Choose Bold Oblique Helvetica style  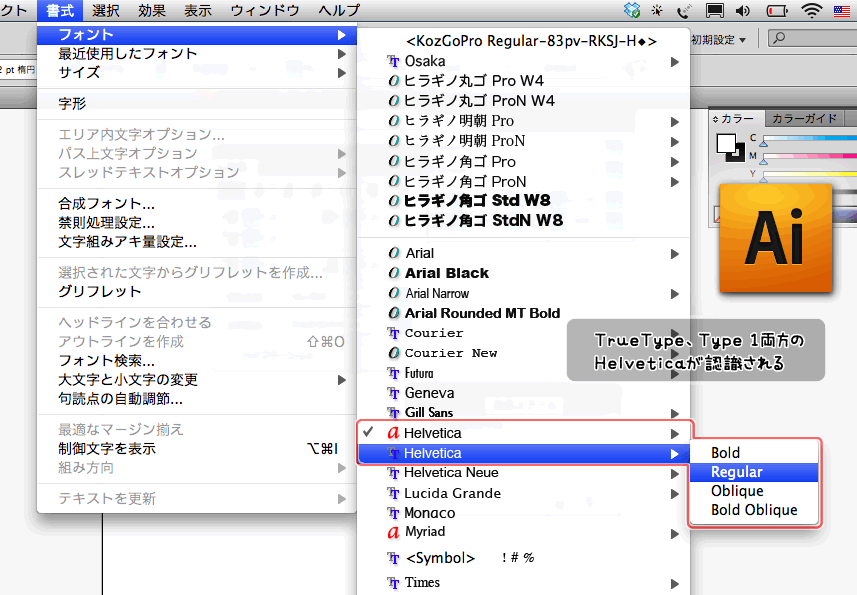(x=754, y=510)
